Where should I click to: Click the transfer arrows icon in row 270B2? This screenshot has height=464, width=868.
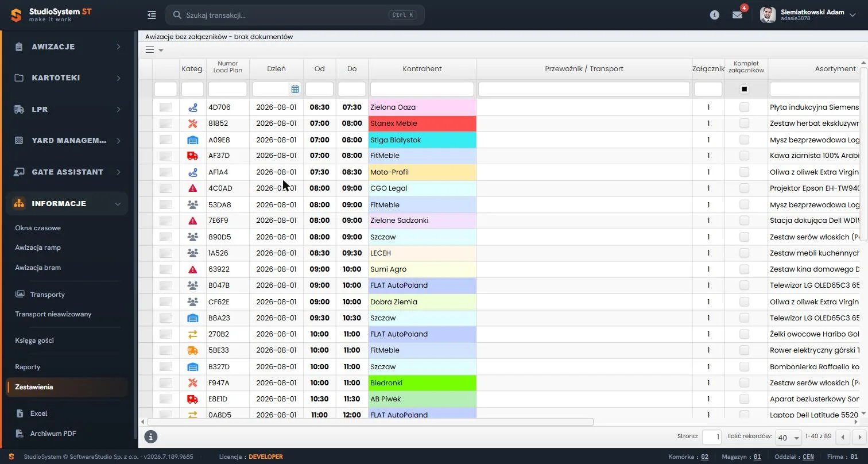(192, 334)
